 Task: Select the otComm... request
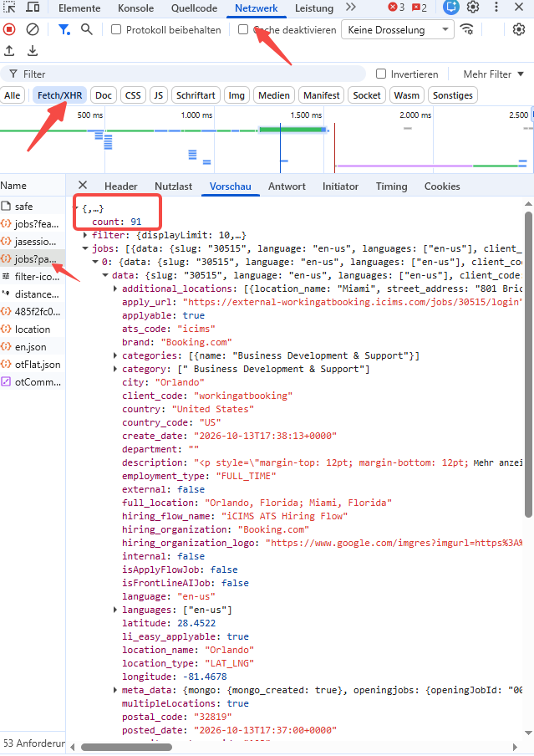(x=33, y=382)
